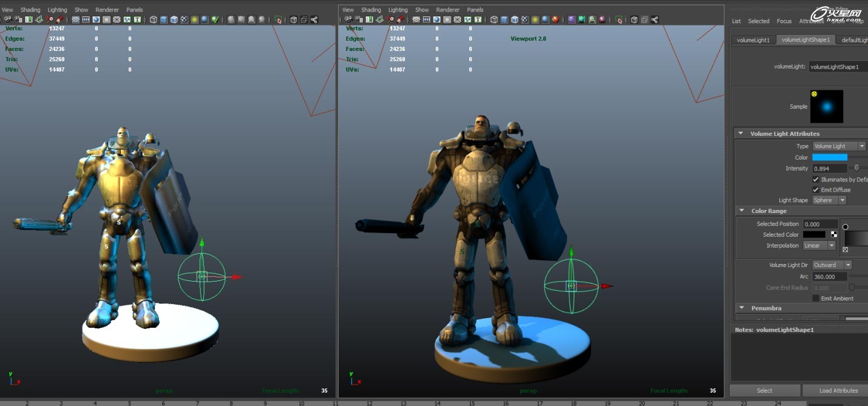Click the film gate icon in right viewport
Viewport: 868px width, 406px height.
426,19
